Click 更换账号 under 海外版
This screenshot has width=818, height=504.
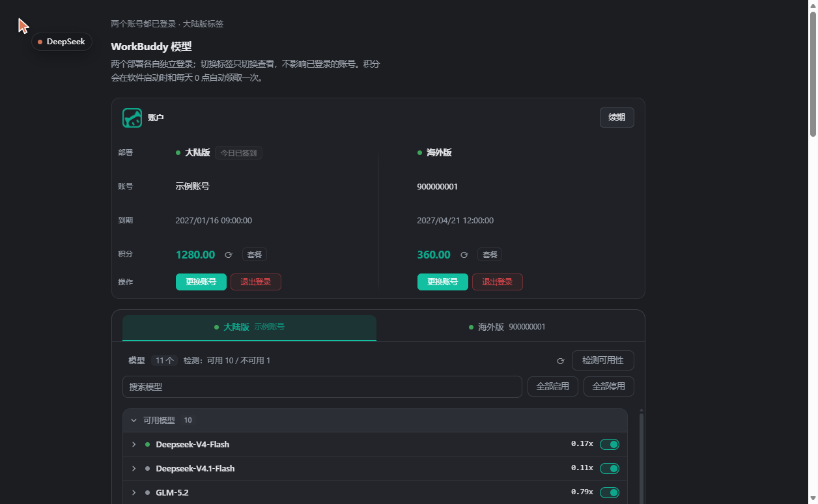click(x=443, y=282)
